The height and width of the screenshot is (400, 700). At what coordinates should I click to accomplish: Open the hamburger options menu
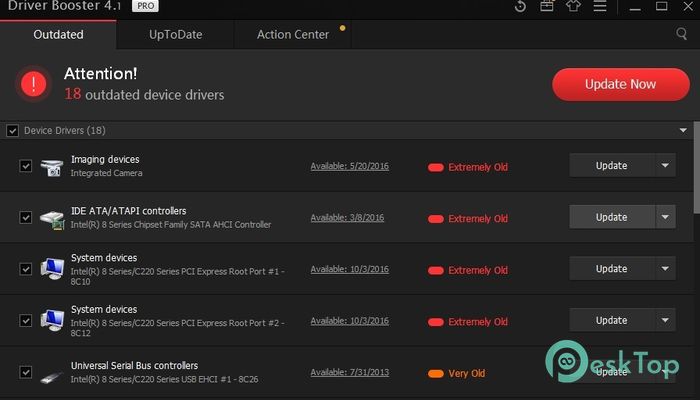point(600,6)
